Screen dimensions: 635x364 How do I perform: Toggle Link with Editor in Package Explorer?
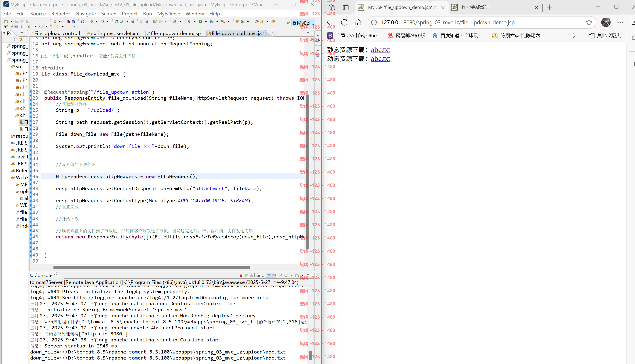[21, 40]
